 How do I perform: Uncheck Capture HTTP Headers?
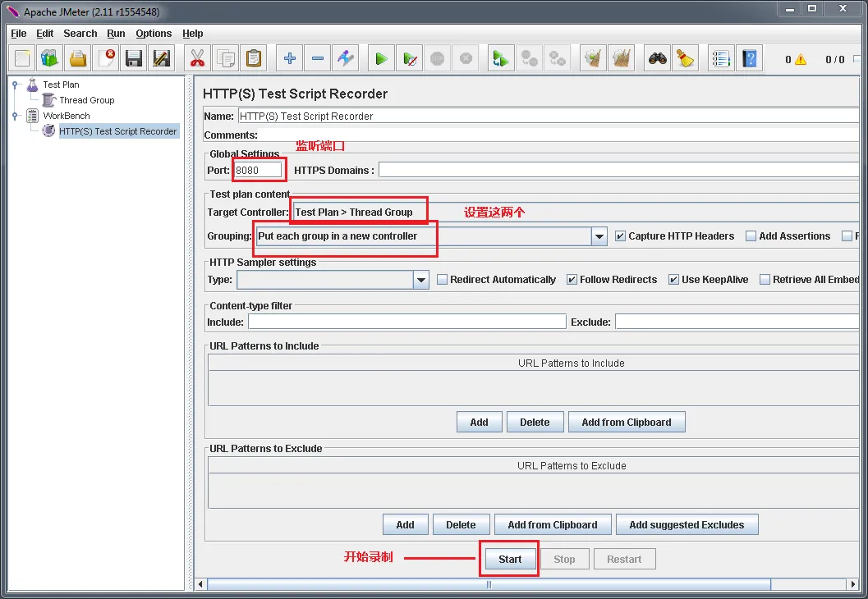pos(620,236)
